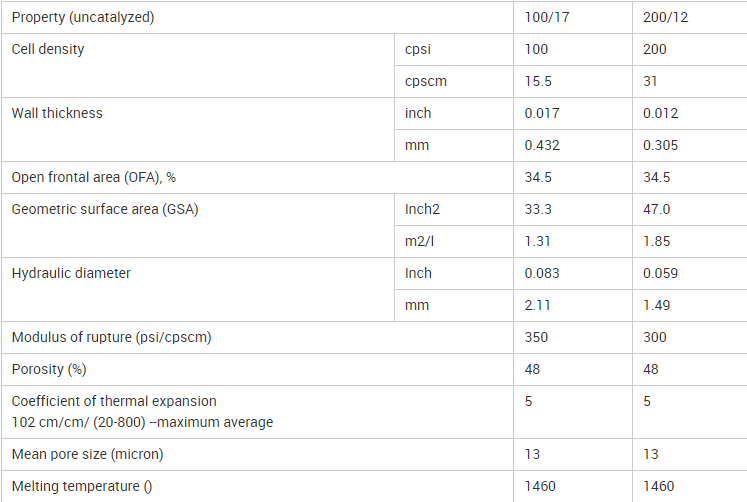
Task: Select the 100/17 column header
Action: (x=546, y=17)
